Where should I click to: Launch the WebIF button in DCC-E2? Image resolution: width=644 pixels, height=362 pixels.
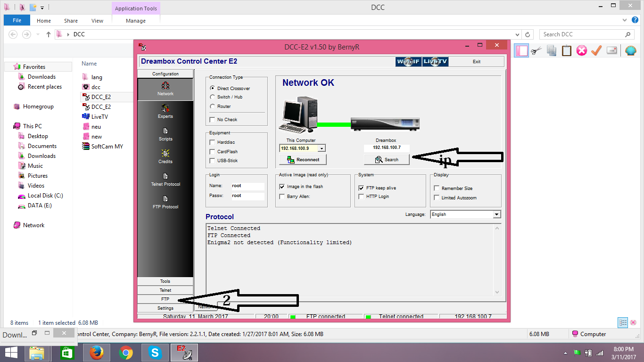click(408, 62)
